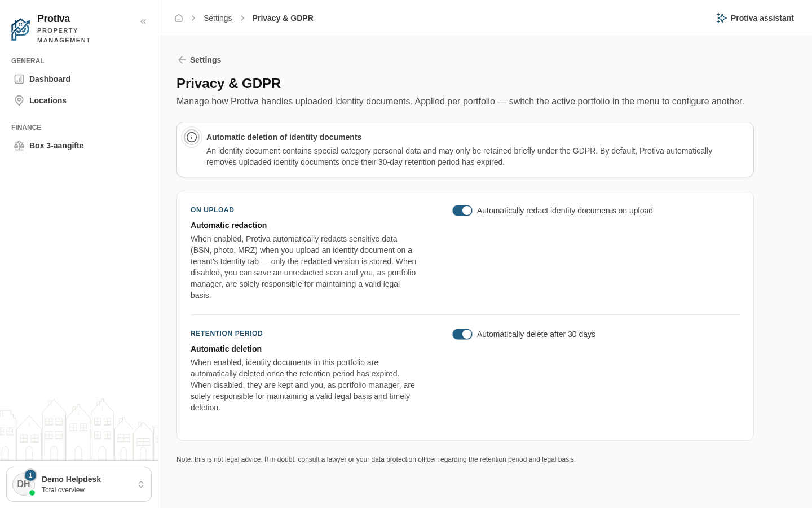Click the 'ON UPLOAD' section label
The width and height of the screenshot is (812, 508).
coord(212,210)
